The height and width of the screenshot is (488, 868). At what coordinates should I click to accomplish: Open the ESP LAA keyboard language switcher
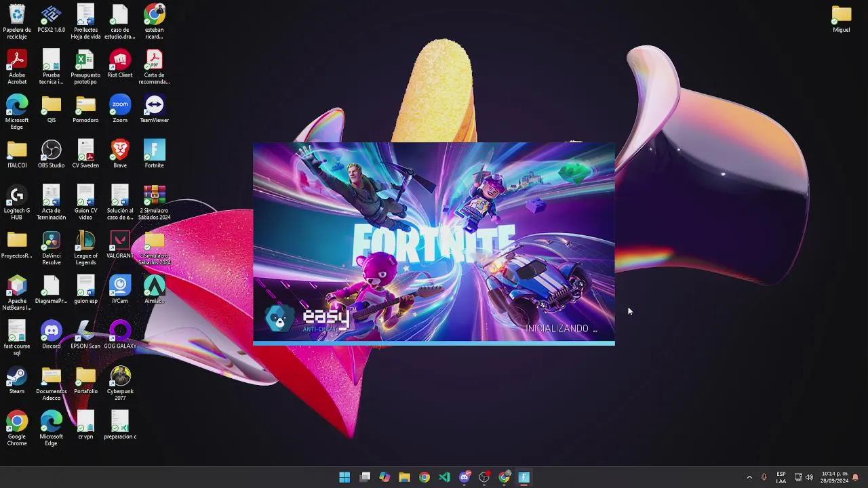tap(781, 477)
